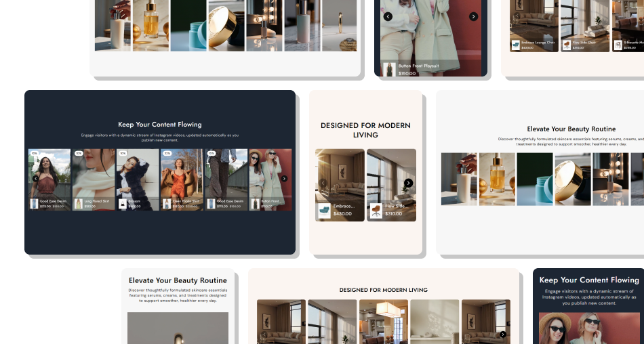This screenshot has height=344, width=644.
Task: Open sunlit white wall image in bottom furniture card
Action: click(x=435, y=322)
